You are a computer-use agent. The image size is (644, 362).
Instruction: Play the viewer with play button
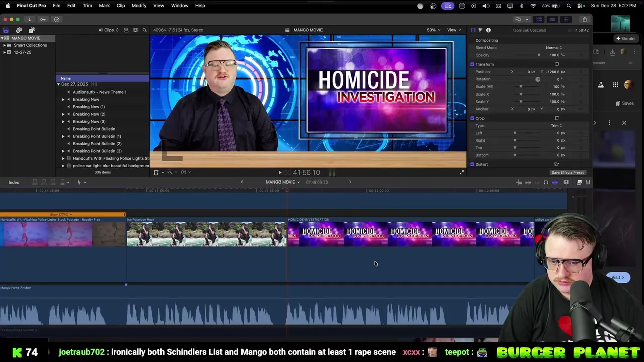(280, 172)
